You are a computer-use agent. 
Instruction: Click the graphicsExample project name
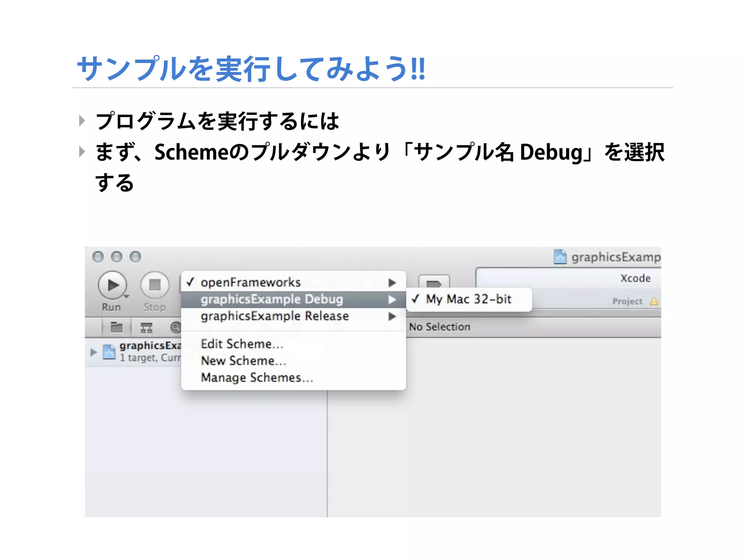click(150, 346)
